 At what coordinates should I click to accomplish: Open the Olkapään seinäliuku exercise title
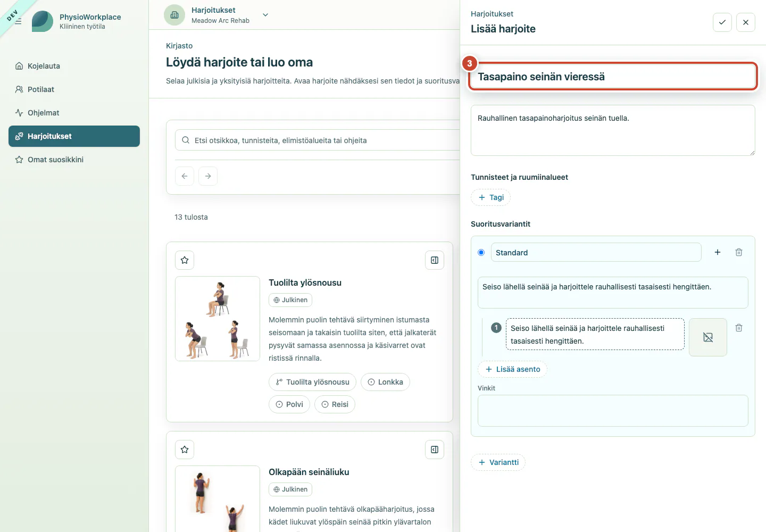[x=309, y=472]
